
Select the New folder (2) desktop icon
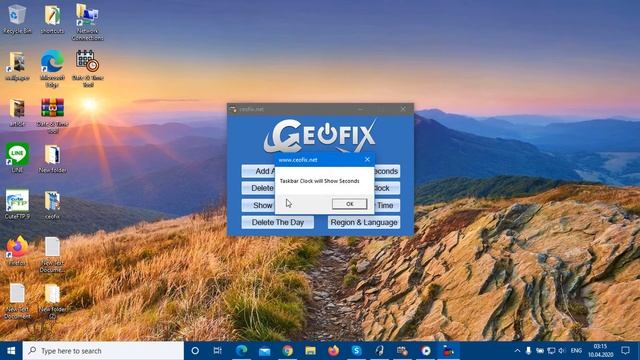(52, 301)
